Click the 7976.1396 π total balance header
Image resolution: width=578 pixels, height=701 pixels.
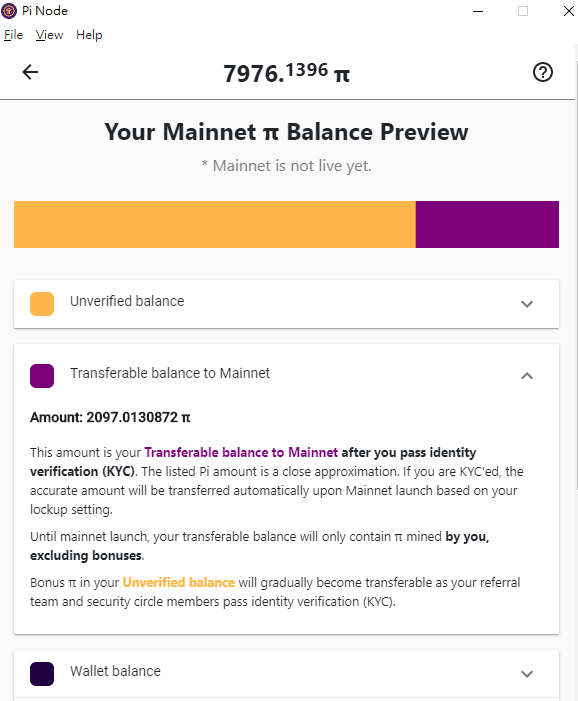[x=287, y=73]
